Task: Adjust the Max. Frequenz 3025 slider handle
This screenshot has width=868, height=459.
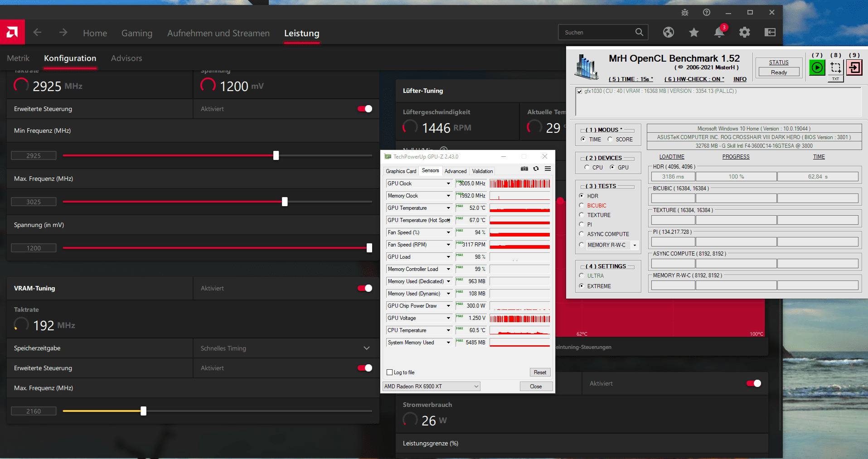Action: coord(285,202)
